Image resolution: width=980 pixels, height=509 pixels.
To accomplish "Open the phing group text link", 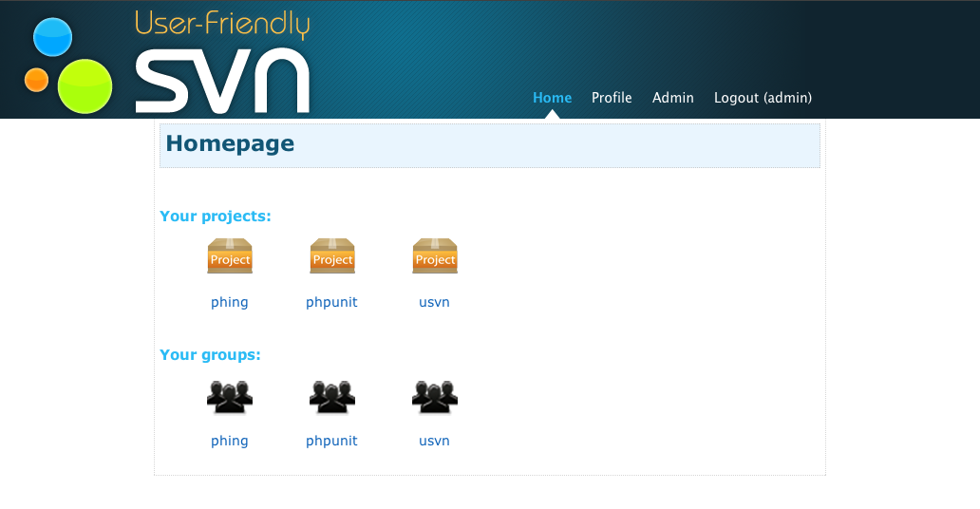I will (230, 441).
